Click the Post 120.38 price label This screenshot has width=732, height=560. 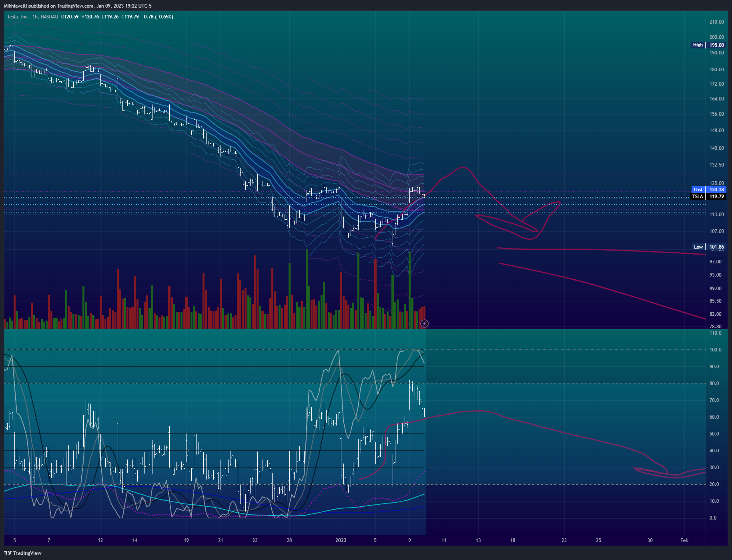[x=709, y=190]
